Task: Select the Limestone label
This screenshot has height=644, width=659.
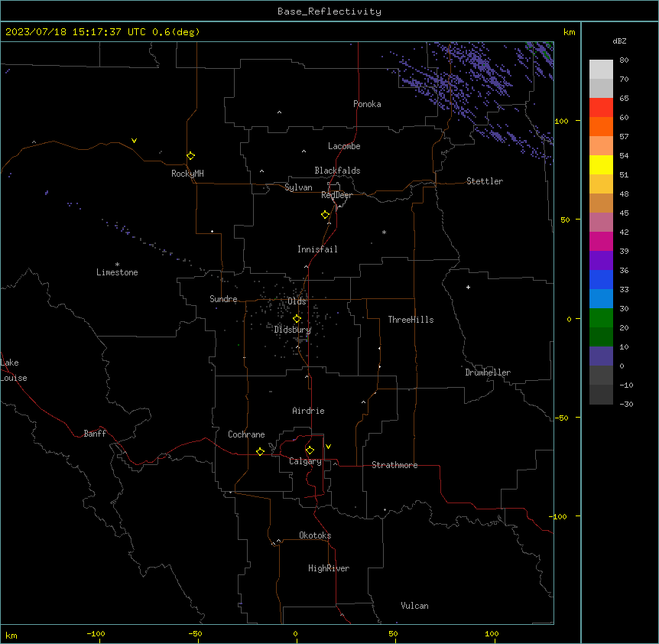Action: [x=117, y=272]
